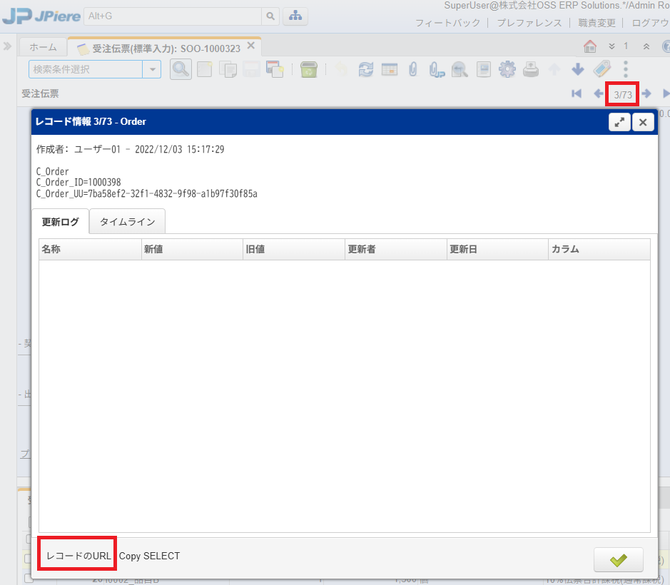The image size is (670, 585).
Task: Open the organization tree menu icon
Action: click(x=295, y=16)
